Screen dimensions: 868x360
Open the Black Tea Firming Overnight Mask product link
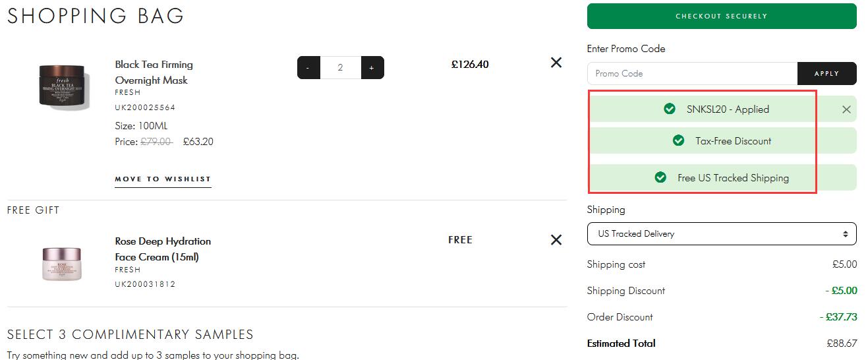tap(154, 73)
